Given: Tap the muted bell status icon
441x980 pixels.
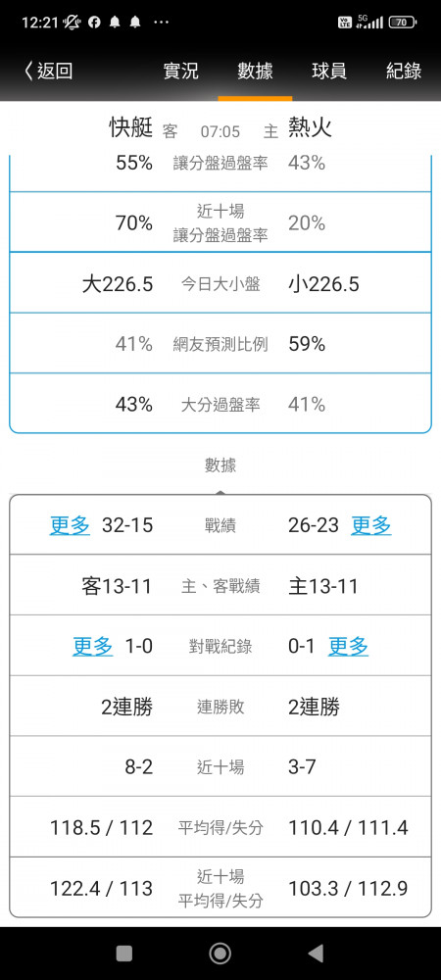Looking at the screenshot, I should [x=72, y=23].
